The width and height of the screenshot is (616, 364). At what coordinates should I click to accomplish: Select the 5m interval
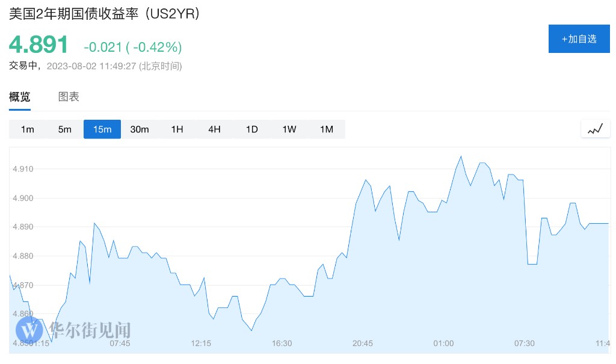pos(65,129)
